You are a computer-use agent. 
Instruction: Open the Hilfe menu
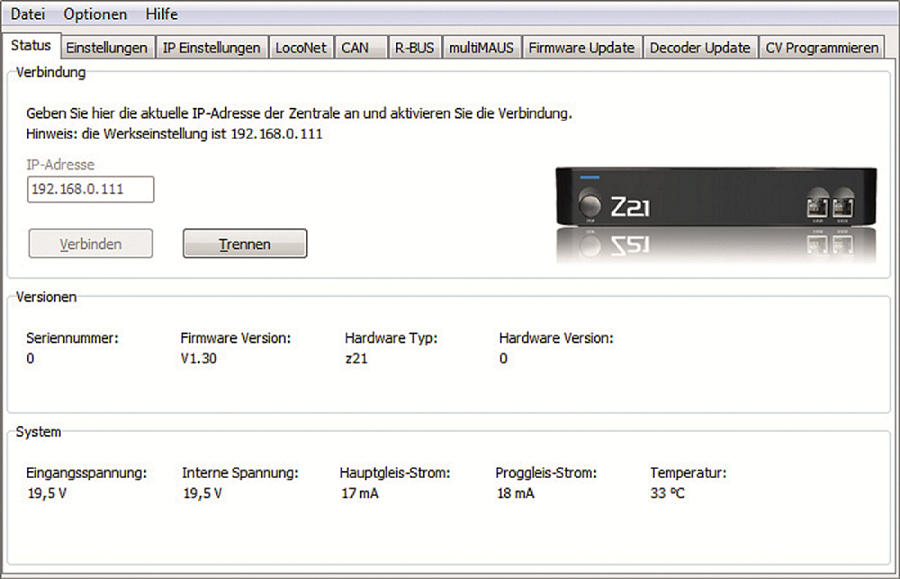pos(161,13)
